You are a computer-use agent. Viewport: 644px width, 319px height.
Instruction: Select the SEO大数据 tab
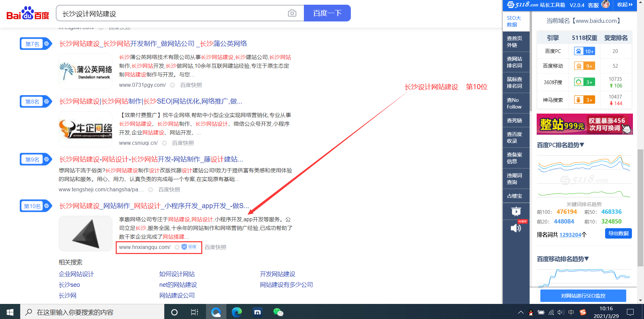[x=516, y=21]
